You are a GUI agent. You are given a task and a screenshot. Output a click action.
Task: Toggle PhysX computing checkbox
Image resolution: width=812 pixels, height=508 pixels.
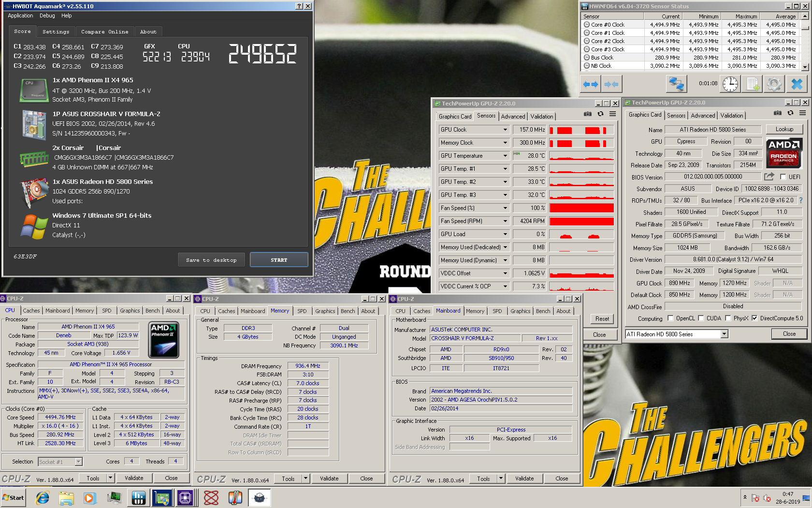pos(728,318)
